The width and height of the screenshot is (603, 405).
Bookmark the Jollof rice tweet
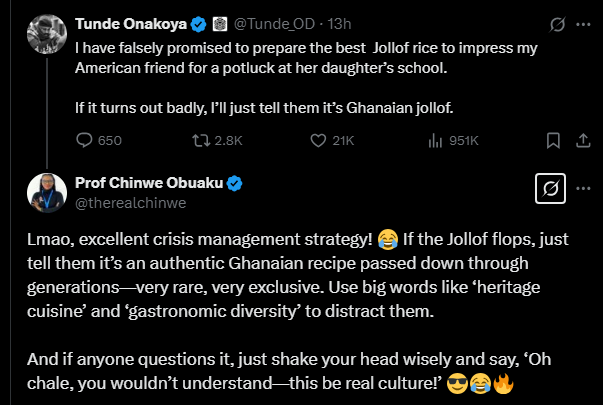click(x=551, y=141)
